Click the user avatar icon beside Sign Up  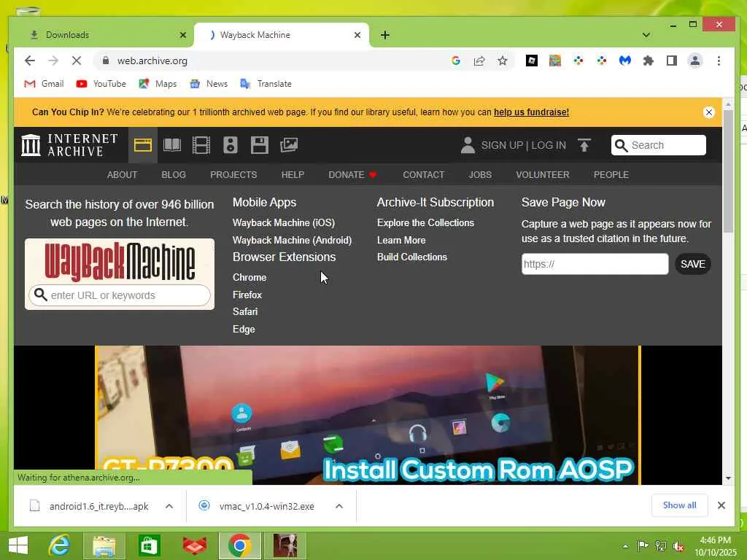point(468,145)
